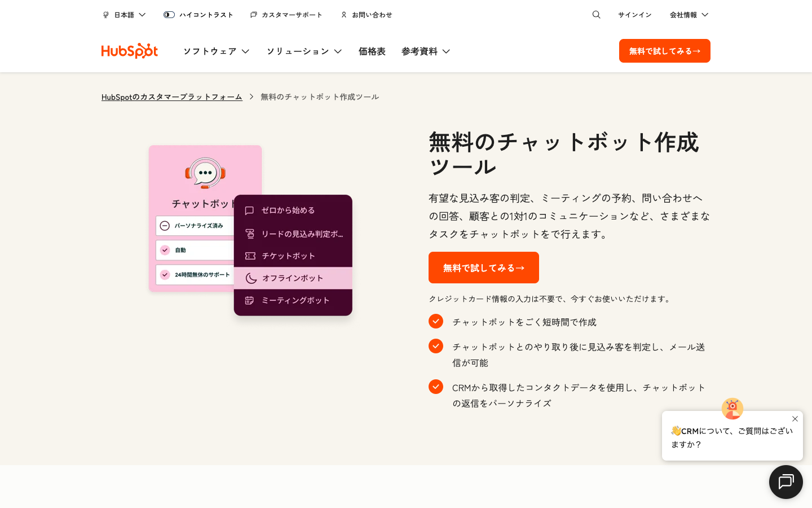This screenshot has height=508, width=812.
Task: Click the カスタマーサポート chat icon
Action: [x=253, y=15]
